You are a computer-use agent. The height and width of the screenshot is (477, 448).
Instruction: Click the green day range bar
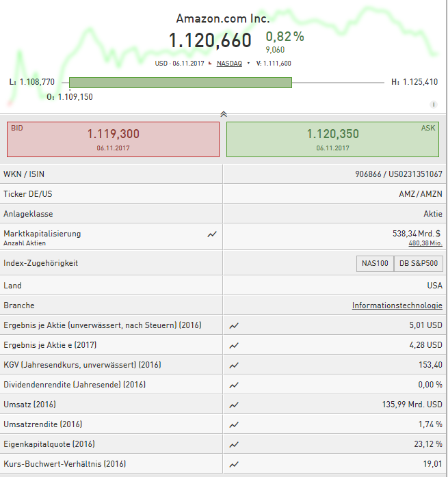pyautogui.click(x=181, y=83)
